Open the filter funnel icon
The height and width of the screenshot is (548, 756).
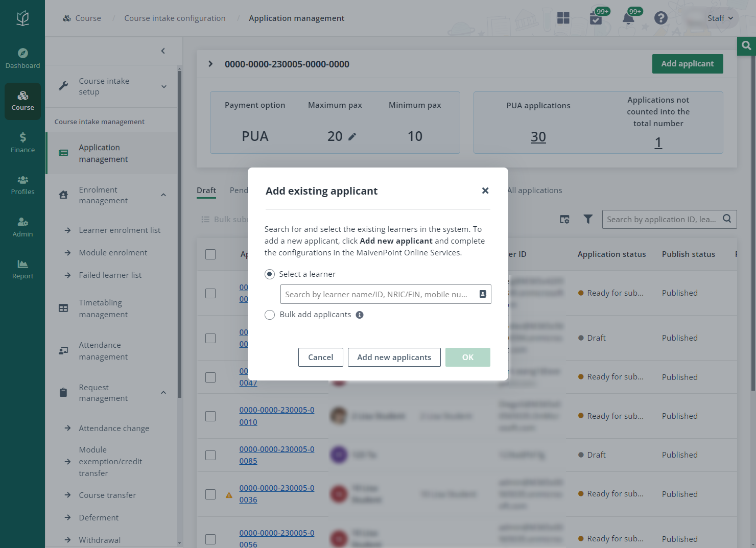[588, 219]
